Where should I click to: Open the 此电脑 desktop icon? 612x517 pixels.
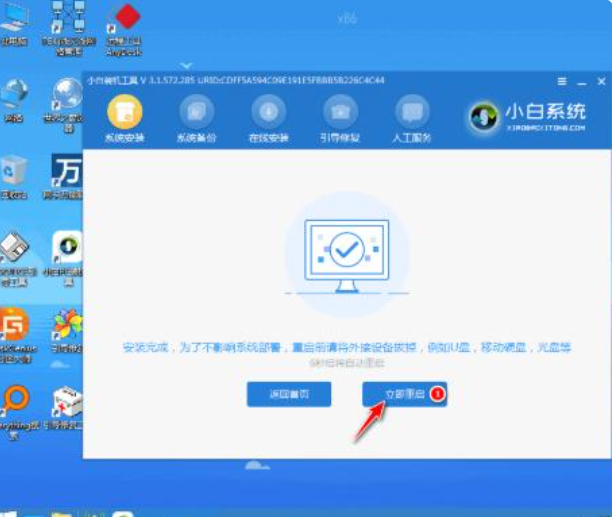[x=14, y=25]
